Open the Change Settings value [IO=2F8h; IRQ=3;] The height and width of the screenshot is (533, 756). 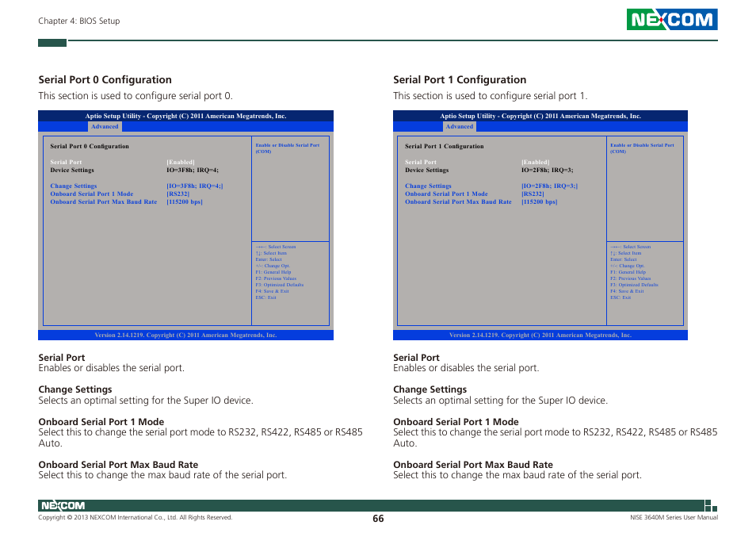[x=550, y=186]
